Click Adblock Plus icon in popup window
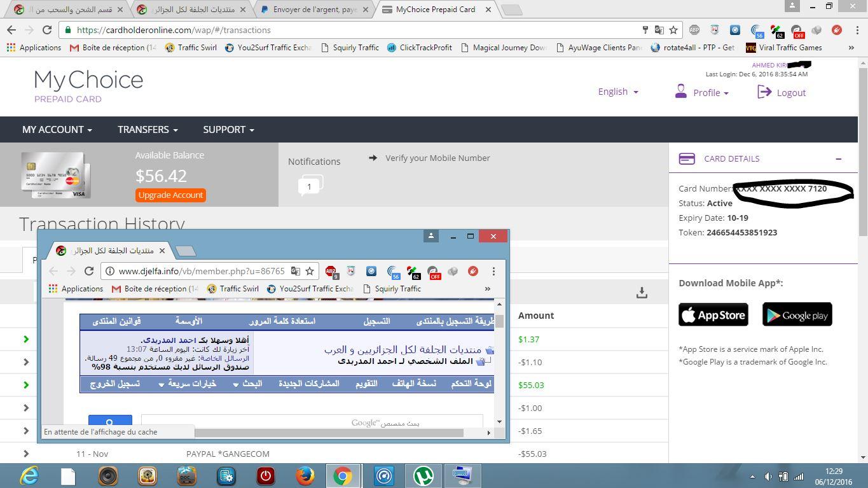Image resolution: width=868 pixels, height=488 pixels. coord(331,272)
